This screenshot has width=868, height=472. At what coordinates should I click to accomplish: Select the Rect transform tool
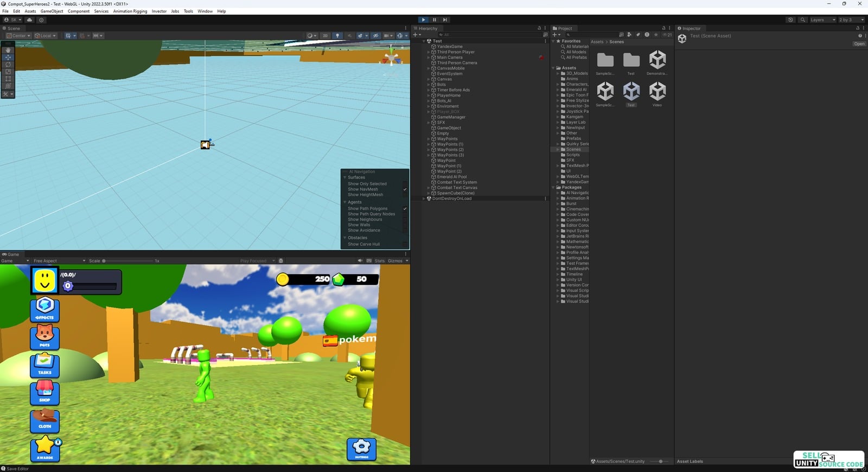tap(8, 79)
